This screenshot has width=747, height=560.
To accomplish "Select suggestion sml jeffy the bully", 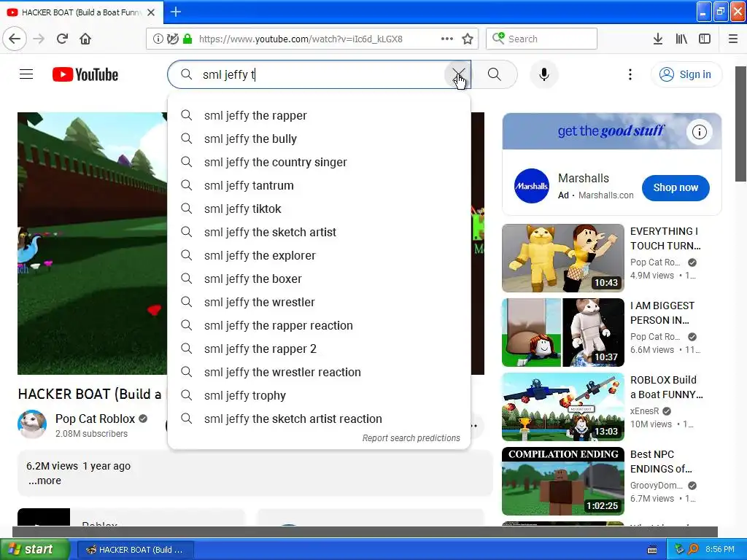I will tap(320, 139).
